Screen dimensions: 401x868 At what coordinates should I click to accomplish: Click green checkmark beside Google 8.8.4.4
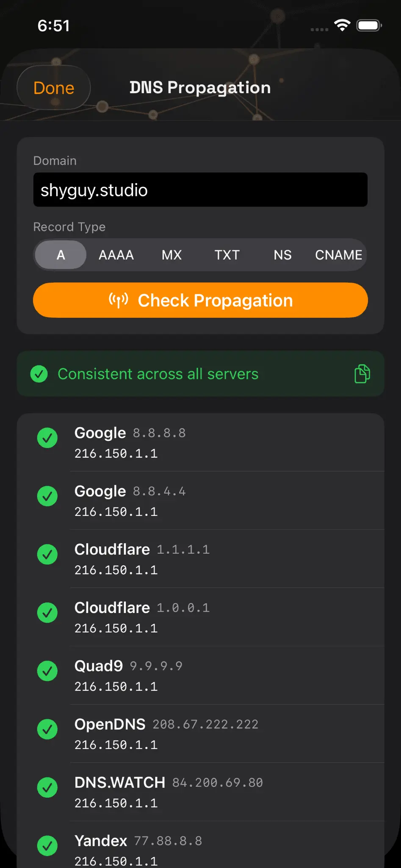tap(47, 496)
